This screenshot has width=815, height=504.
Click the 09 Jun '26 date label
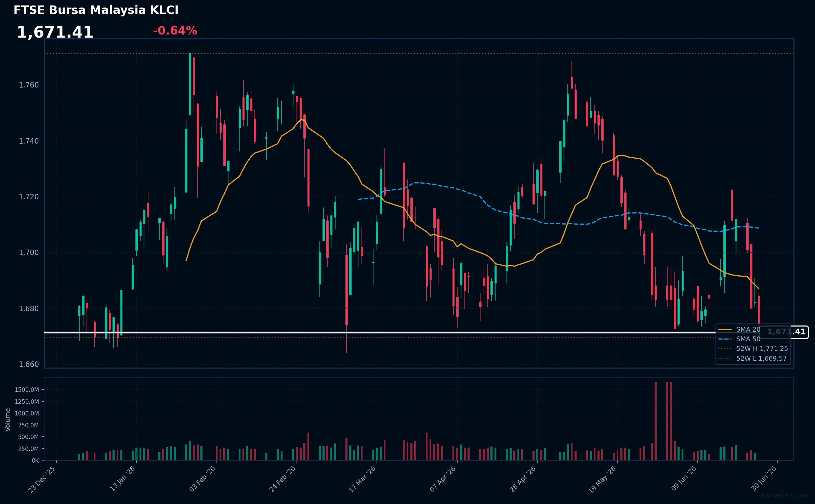pyautogui.click(x=683, y=479)
